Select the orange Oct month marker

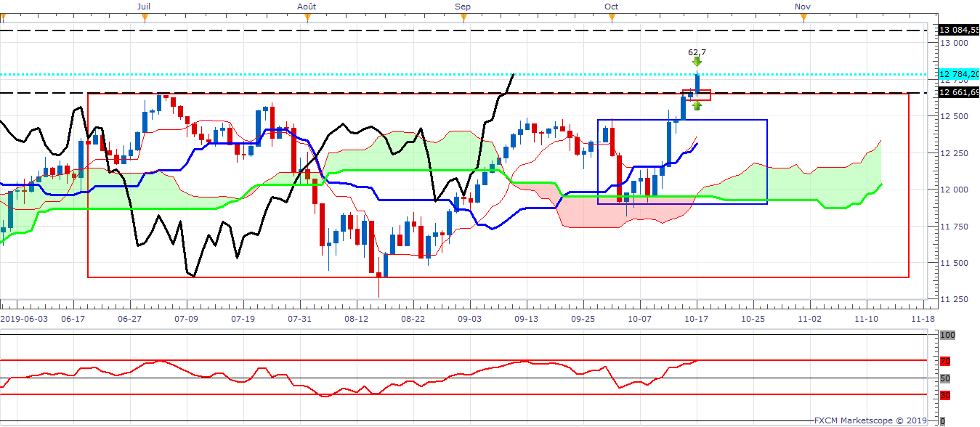[612, 18]
